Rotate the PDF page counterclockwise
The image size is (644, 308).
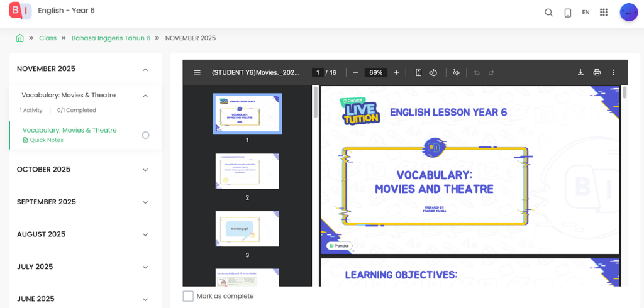coord(433,73)
